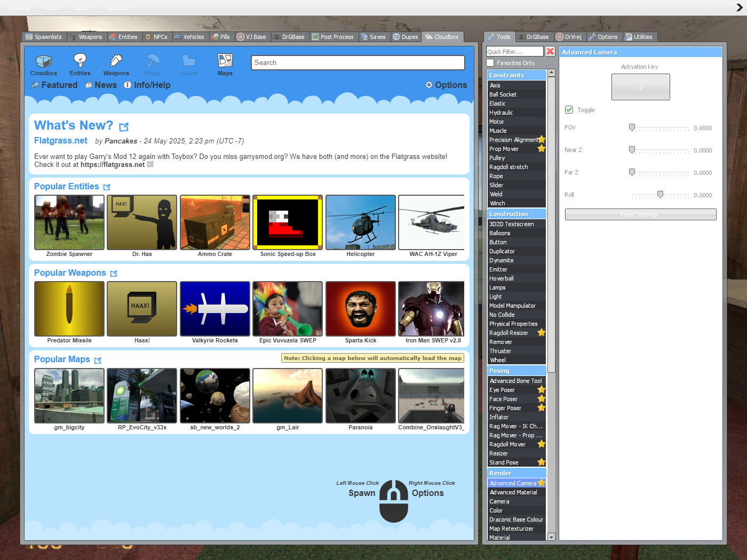This screenshot has height=560, width=747.
Task: Uncheck the Toggle checkbox
Action: pos(569,110)
